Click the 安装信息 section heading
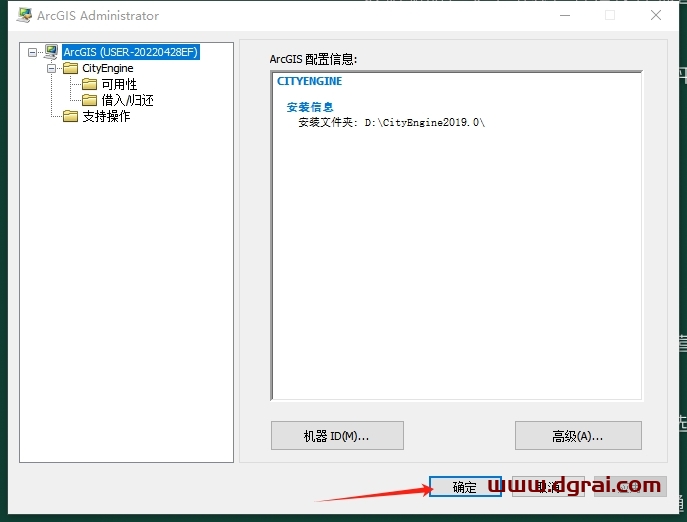 coord(310,107)
